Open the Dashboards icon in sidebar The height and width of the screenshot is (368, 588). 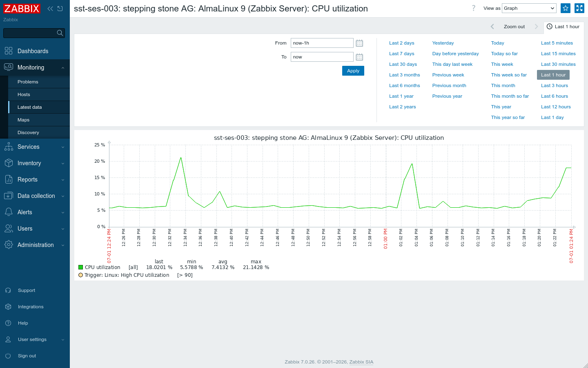coord(9,51)
